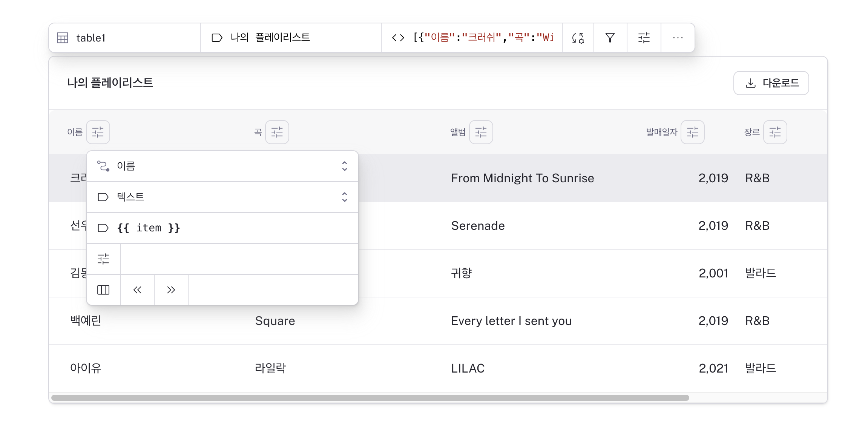Click the label icon before toolbar title

point(217,38)
